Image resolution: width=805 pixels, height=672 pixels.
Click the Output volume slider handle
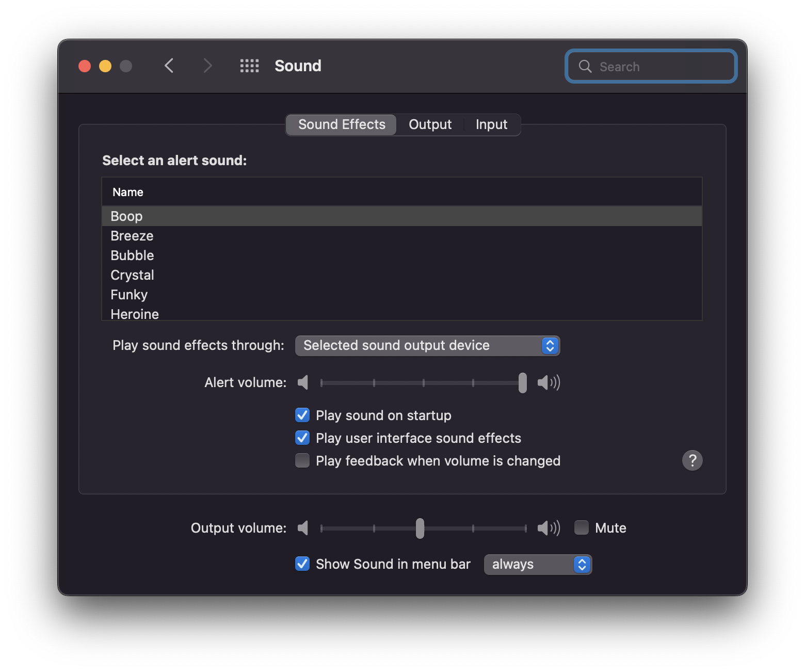pos(420,528)
